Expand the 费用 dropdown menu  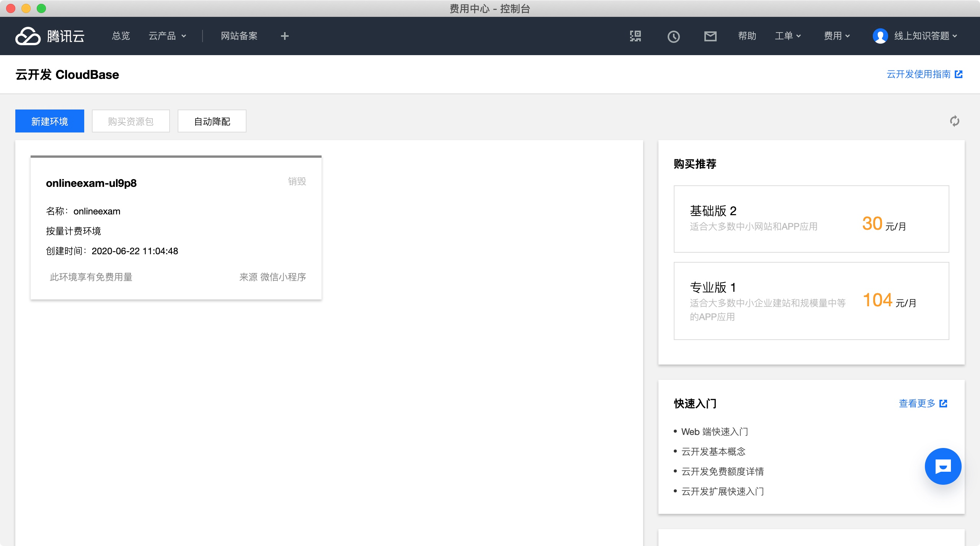[x=837, y=36]
